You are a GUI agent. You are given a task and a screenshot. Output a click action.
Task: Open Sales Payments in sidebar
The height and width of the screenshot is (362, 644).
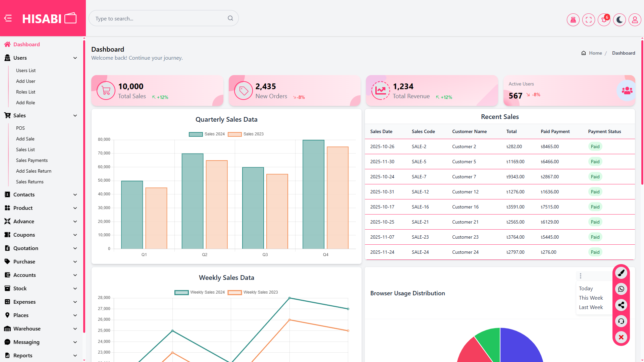click(32, 160)
